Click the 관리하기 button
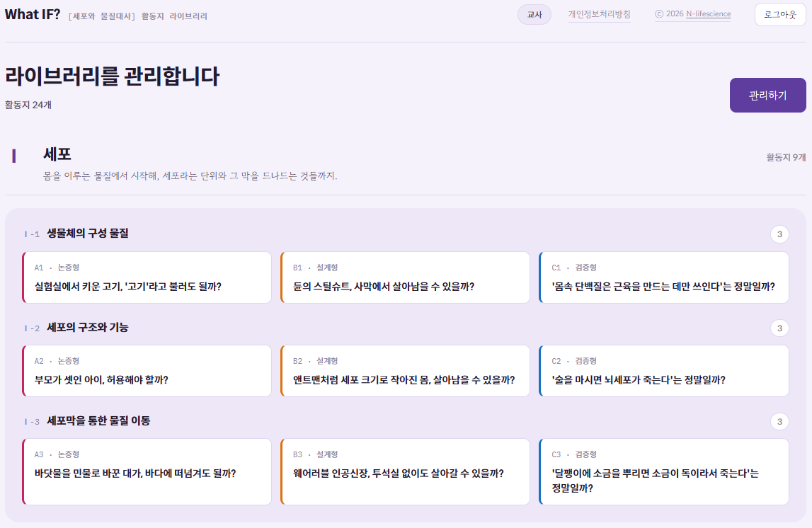 pos(767,96)
